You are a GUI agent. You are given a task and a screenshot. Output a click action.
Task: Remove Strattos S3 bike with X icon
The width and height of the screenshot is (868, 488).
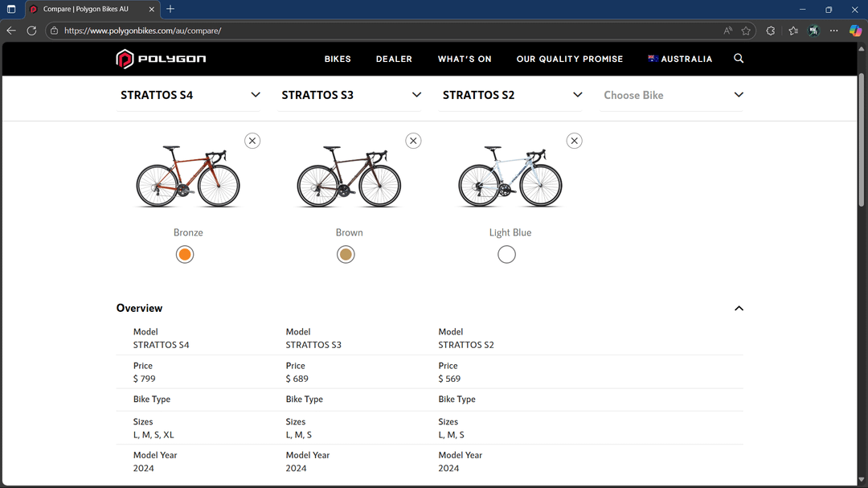[x=414, y=141]
